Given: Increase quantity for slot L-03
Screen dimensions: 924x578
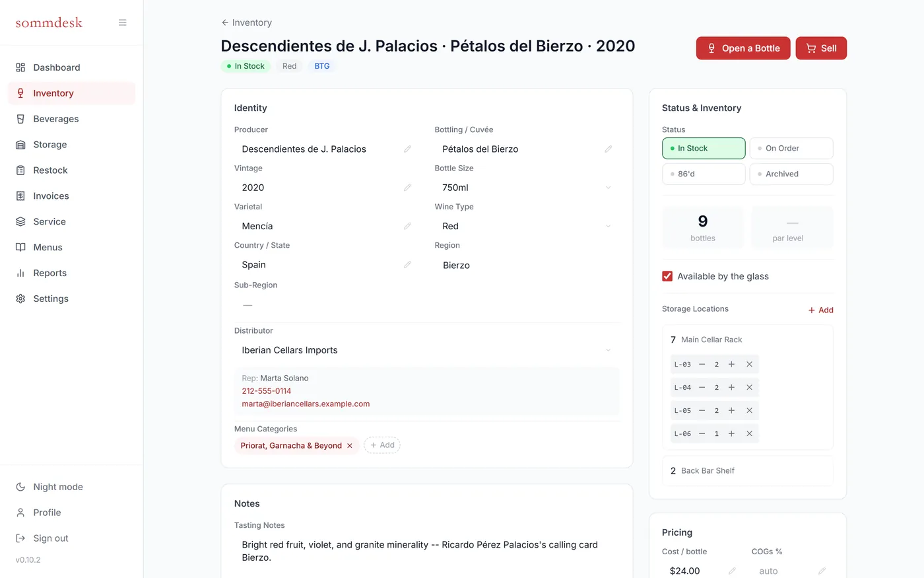Looking at the screenshot, I should pyautogui.click(x=731, y=365).
